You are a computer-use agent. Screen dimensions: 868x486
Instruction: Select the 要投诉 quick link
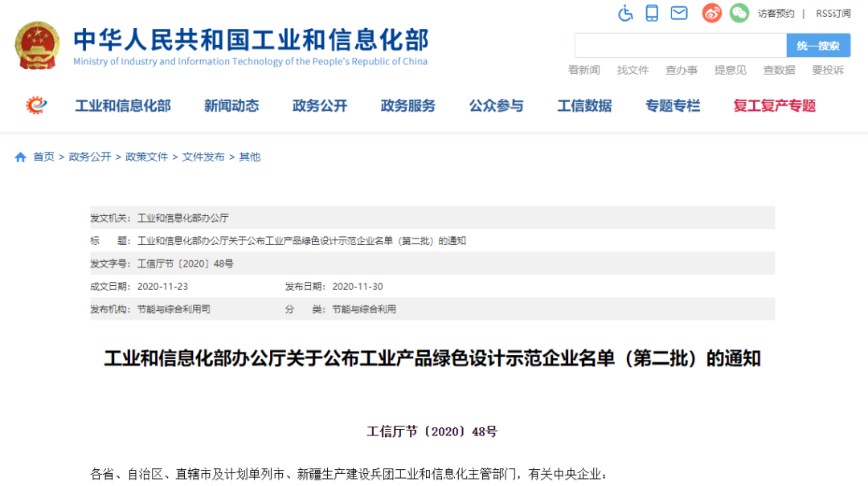pos(828,70)
